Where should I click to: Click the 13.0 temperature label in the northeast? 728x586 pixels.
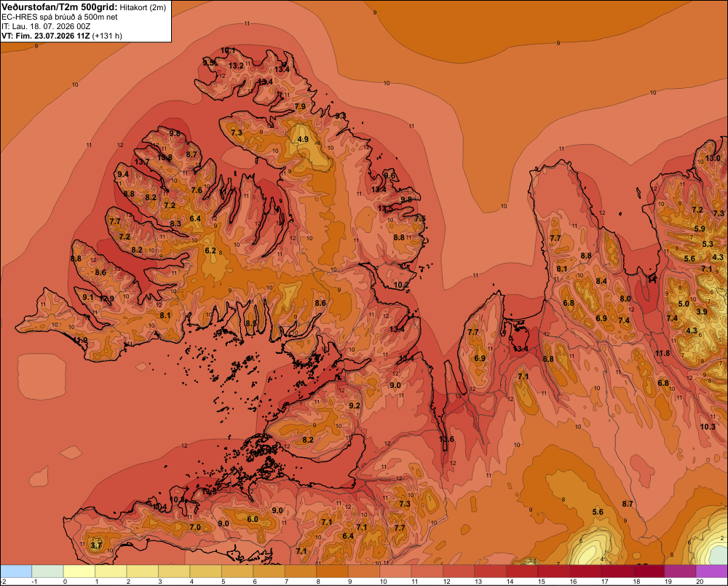coord(713,158)
